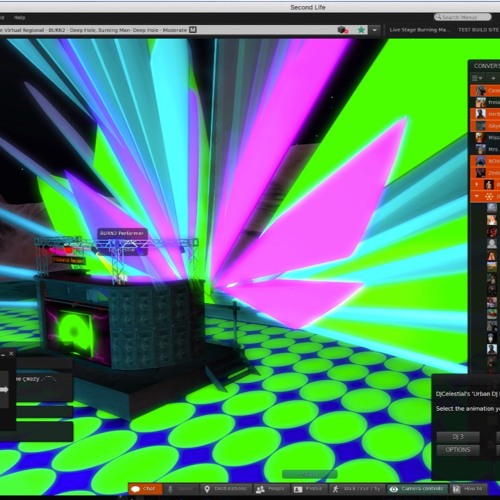Close the small left floating panel
500x500 pixels.
click(11, 353)
